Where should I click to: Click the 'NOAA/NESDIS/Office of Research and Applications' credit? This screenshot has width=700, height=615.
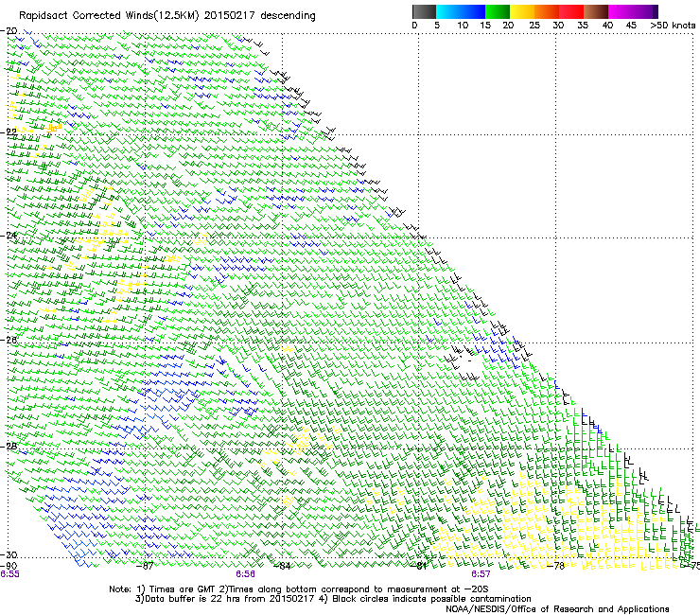557,609
